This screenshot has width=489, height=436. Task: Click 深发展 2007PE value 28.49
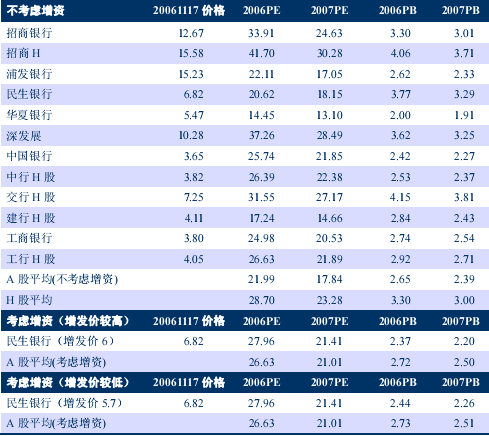click(329, 135)
